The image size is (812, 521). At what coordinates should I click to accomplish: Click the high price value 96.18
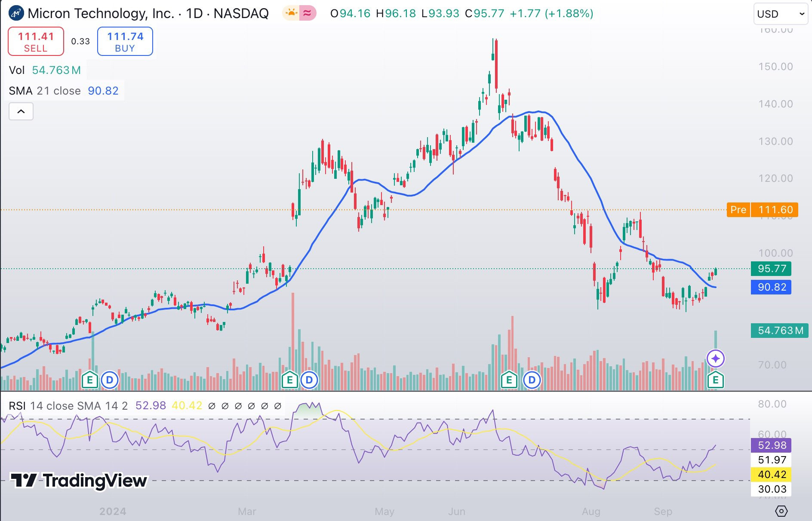400,13
